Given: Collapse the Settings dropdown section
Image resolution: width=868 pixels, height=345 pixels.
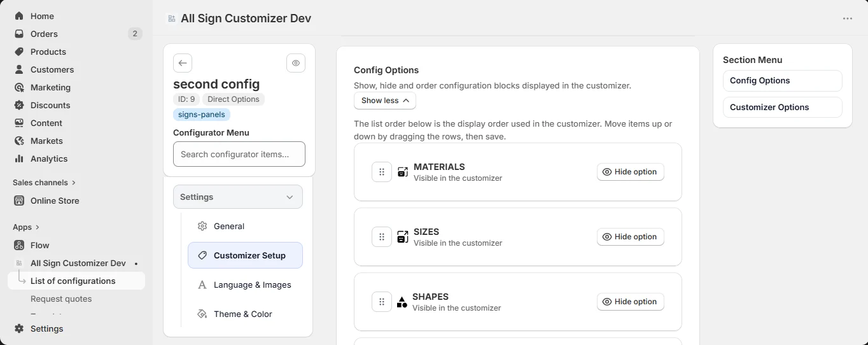Looking at the screenshot, I should [238, 197].
